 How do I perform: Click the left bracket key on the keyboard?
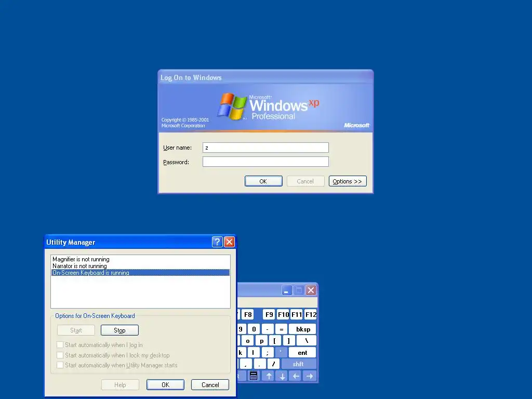pos(275,341)
